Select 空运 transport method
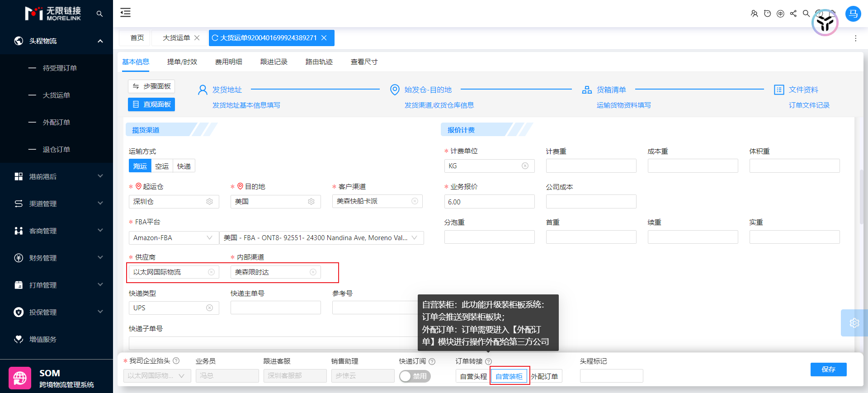Image resolution: width=868 pixels, height=393 pixels. click(162, 166)
